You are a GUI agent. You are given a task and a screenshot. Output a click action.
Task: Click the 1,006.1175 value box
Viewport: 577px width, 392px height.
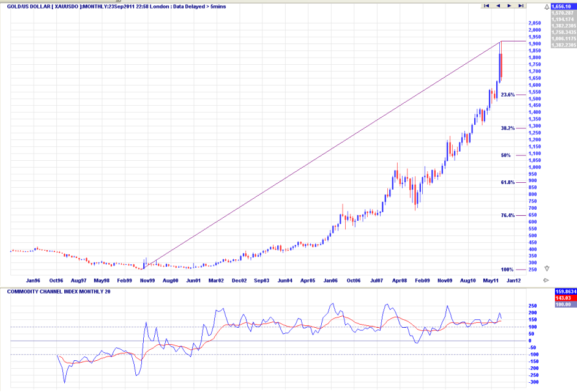click(x=564, y=39)
